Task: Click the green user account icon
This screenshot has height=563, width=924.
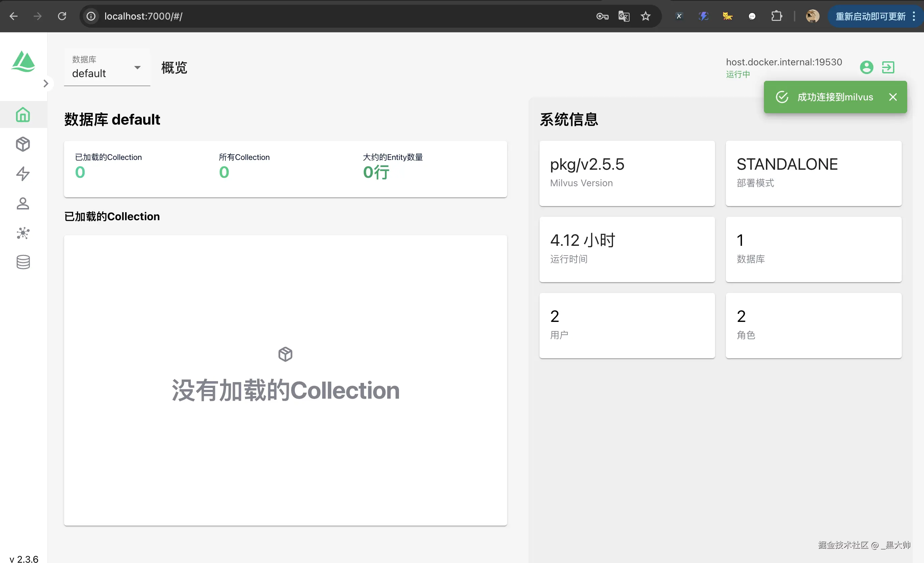Action: pyautogui.click(x=866, y=67)
